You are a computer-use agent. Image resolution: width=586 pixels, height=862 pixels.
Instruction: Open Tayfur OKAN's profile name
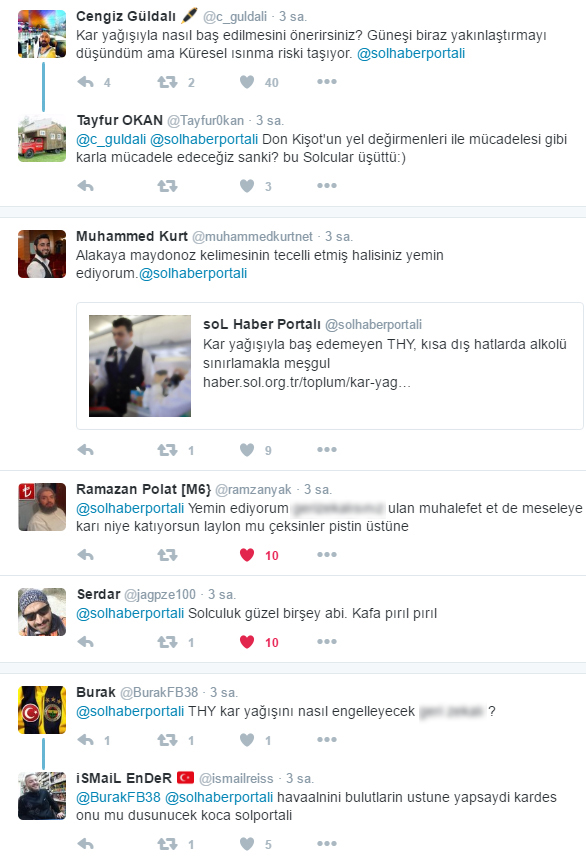point(120,120)
